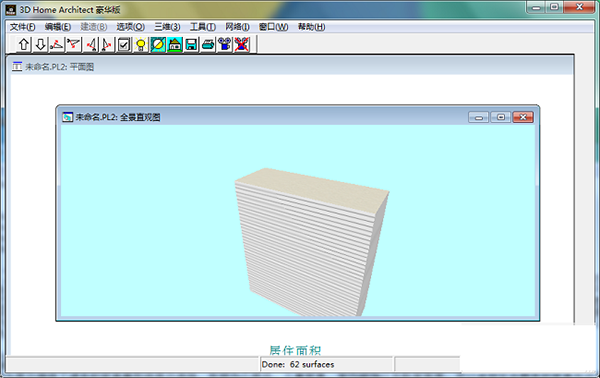This screenshot has width=600, height=378.
Task: Click the 居住面积 label in floor plan
Action: (295, 350)
